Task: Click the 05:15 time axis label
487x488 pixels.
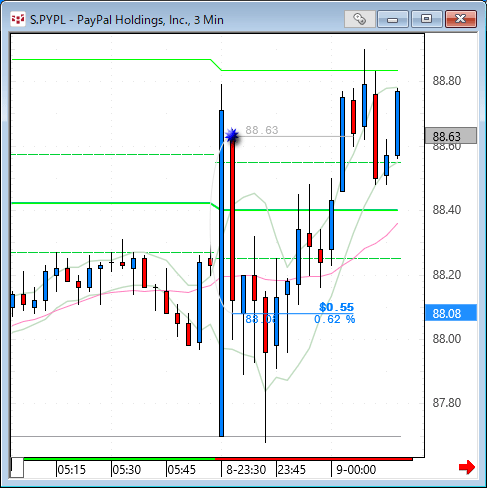Action: coord(71,470)
